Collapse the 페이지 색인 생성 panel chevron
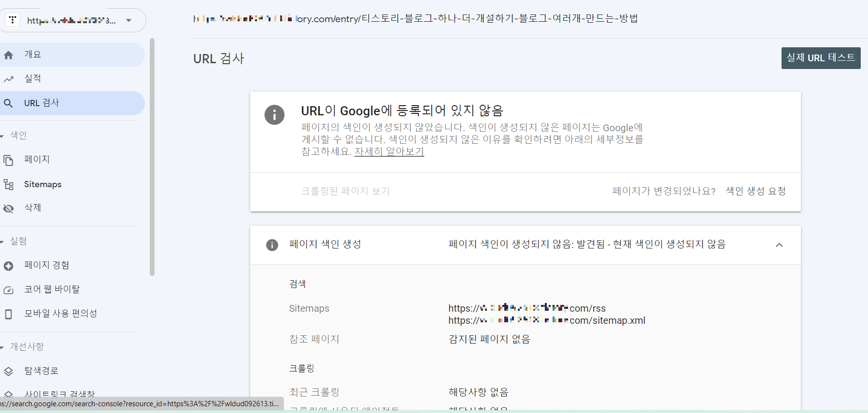Viewport: 868px width, 413px height. [x=779, y=245]
